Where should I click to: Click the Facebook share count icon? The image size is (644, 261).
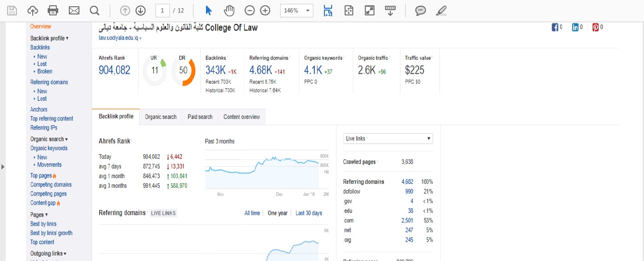click(554, 27)
